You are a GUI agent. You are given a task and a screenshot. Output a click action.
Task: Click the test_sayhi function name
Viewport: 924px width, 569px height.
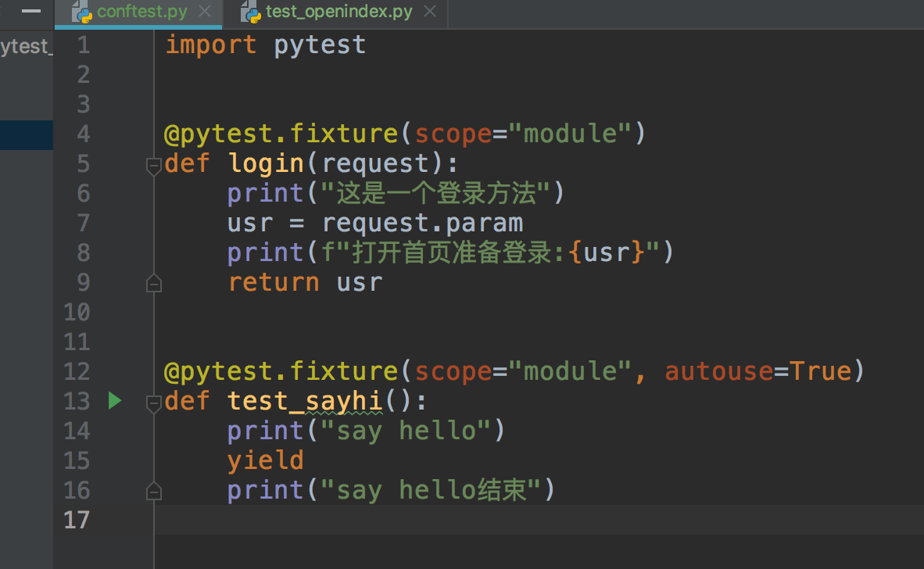point(304,401)
